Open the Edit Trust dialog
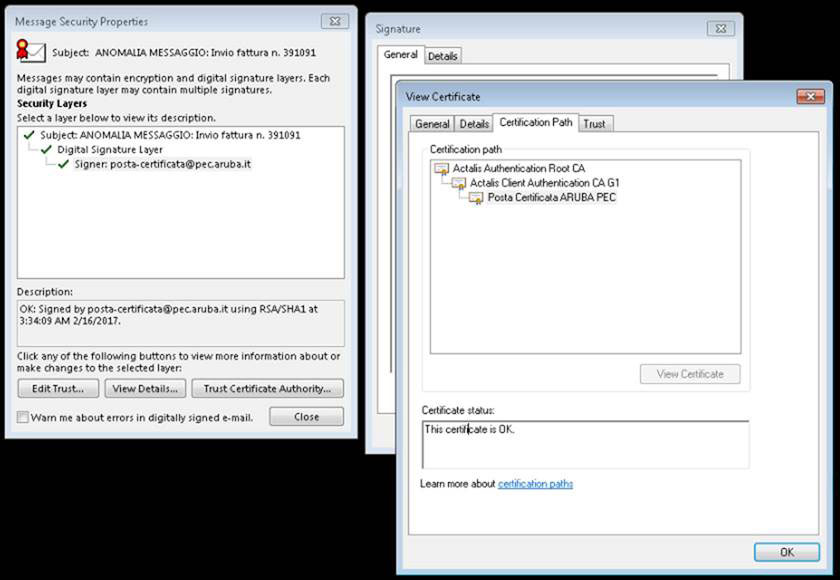 (x=58, y=389)
